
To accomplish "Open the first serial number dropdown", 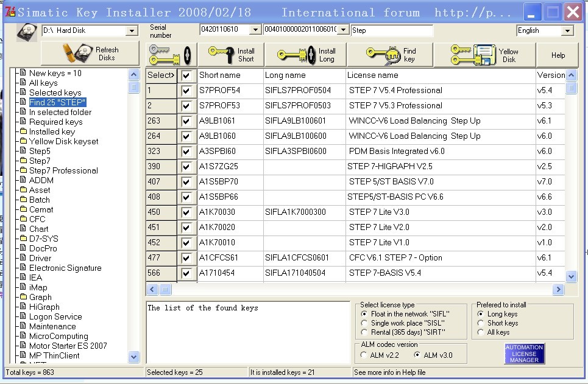I will tap(255, 30).
